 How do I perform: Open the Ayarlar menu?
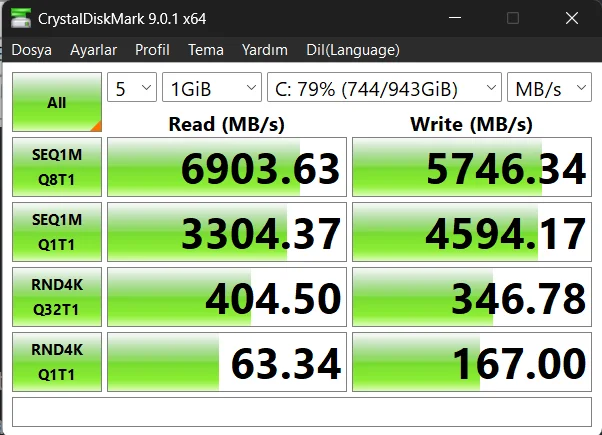pos(93,50)
